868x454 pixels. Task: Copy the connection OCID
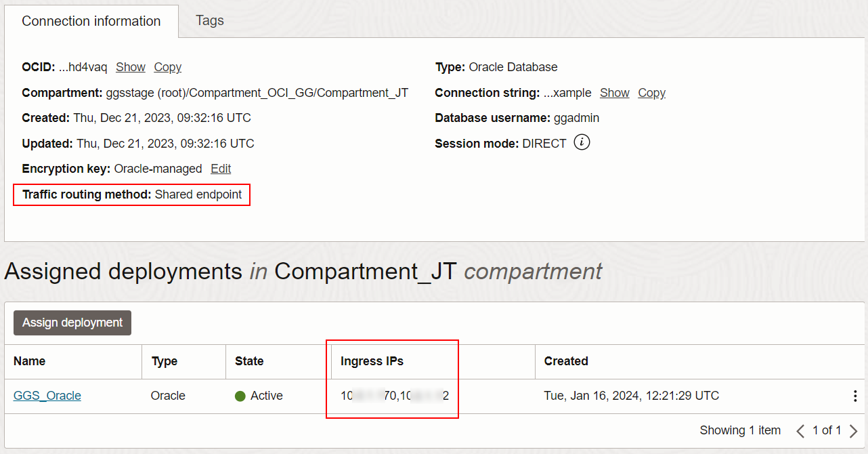pos(167,66)
